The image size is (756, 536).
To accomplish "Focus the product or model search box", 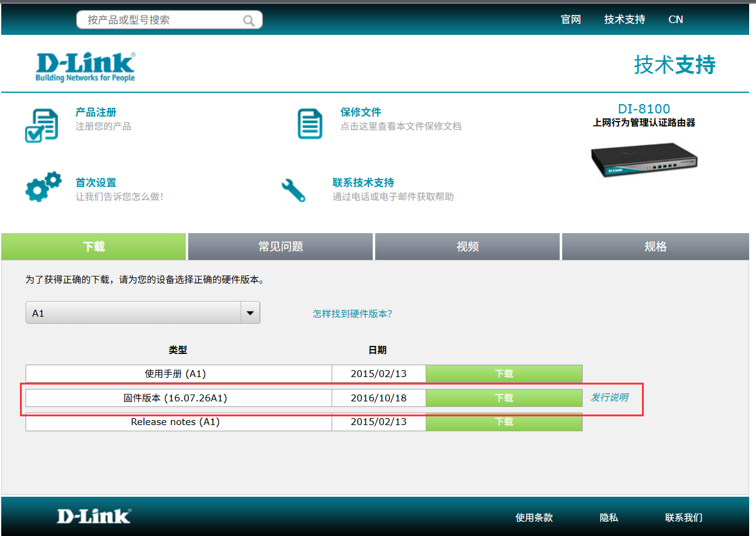I will click(169, 20).
